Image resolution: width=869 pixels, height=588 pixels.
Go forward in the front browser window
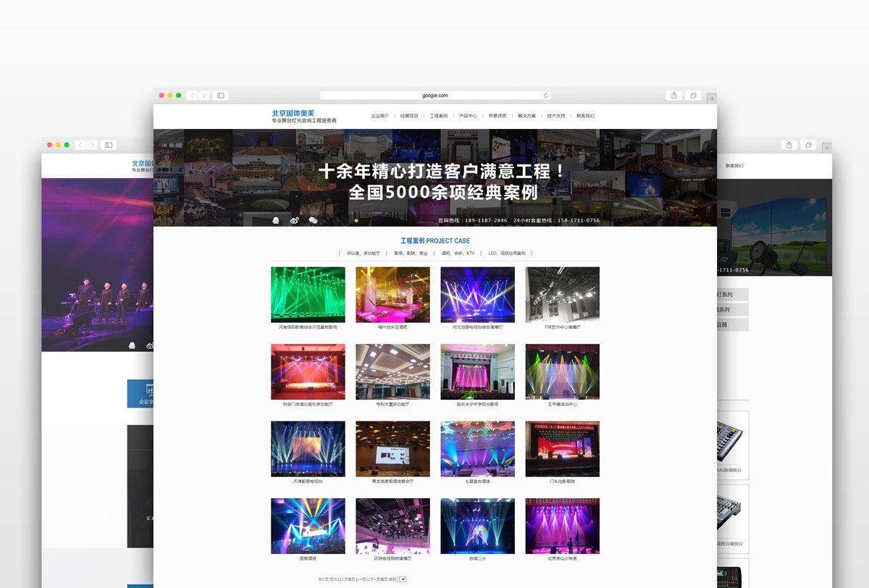(x=204, y=96)
